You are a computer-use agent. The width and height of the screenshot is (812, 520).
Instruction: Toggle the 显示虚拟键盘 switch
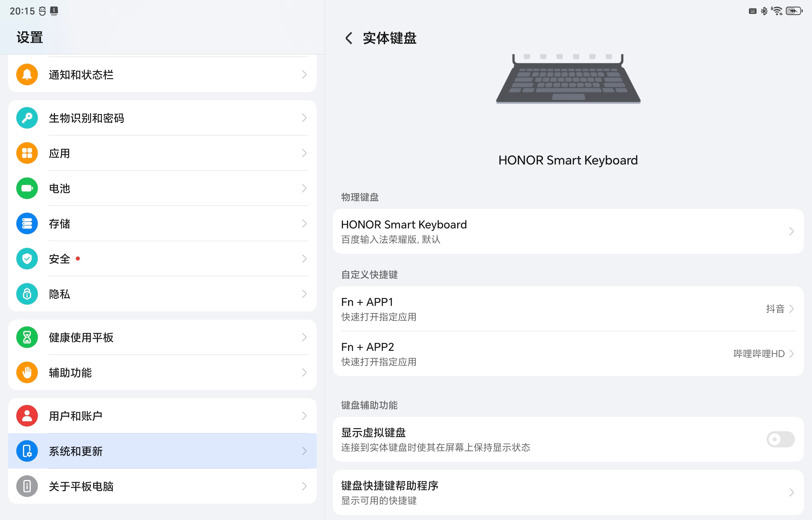coord(780,439)
